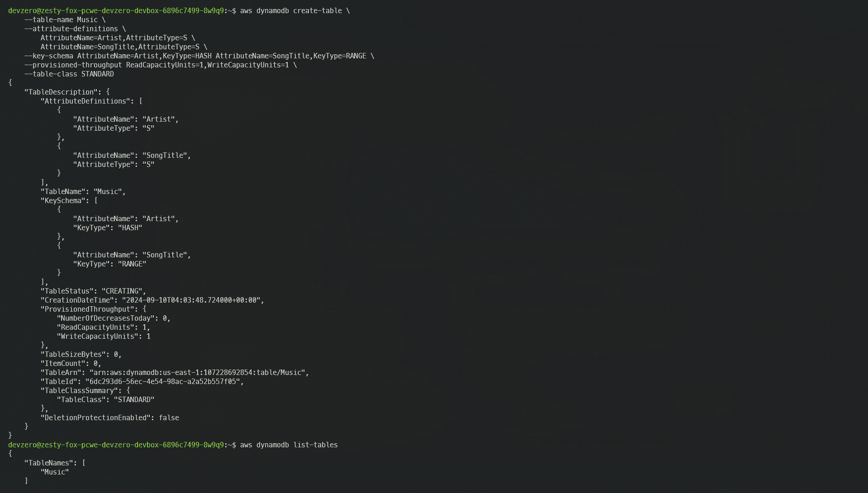
Task: Click the "--attribute-definitions" flag line
Action: click(x=75, y=29)
